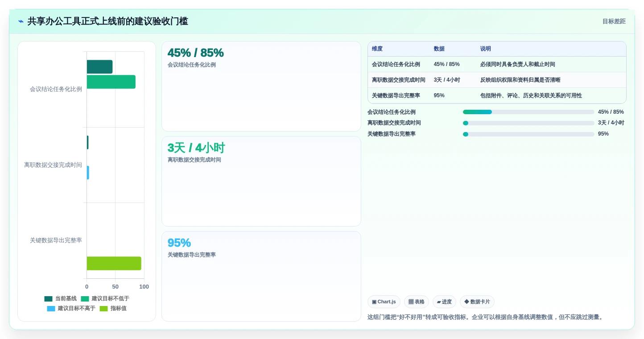
Task: Click the x-axis tick label 50
Action: 116,287
